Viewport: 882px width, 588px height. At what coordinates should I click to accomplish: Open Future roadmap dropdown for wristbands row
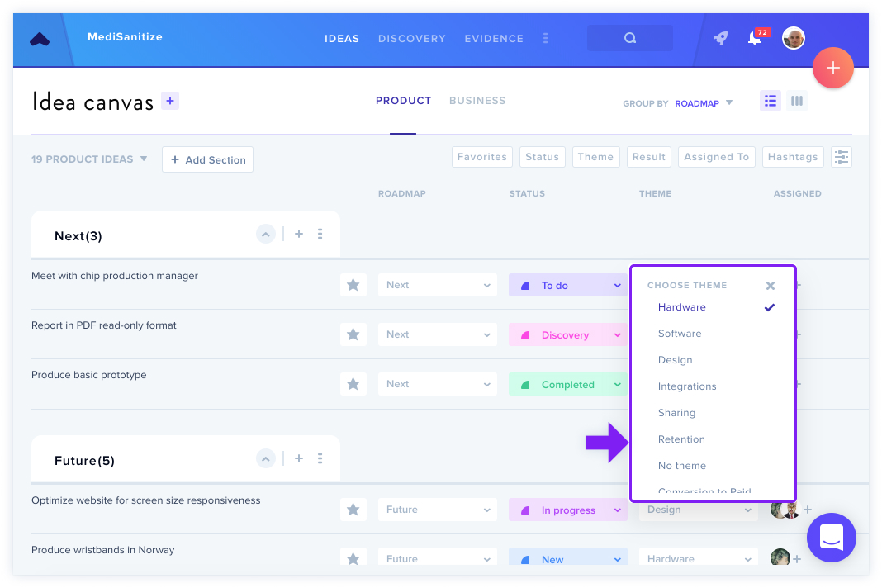pos(438,557)
